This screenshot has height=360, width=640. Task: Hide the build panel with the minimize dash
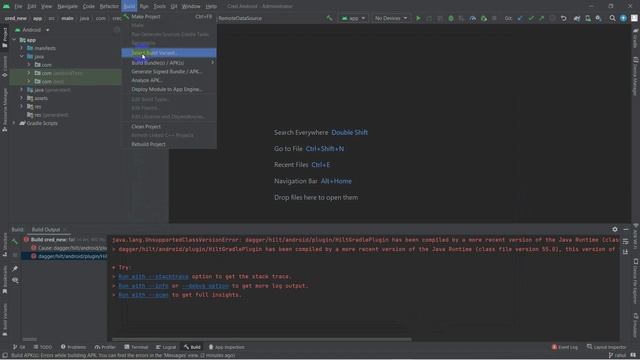pyautogui.click(x=626, y=229)
